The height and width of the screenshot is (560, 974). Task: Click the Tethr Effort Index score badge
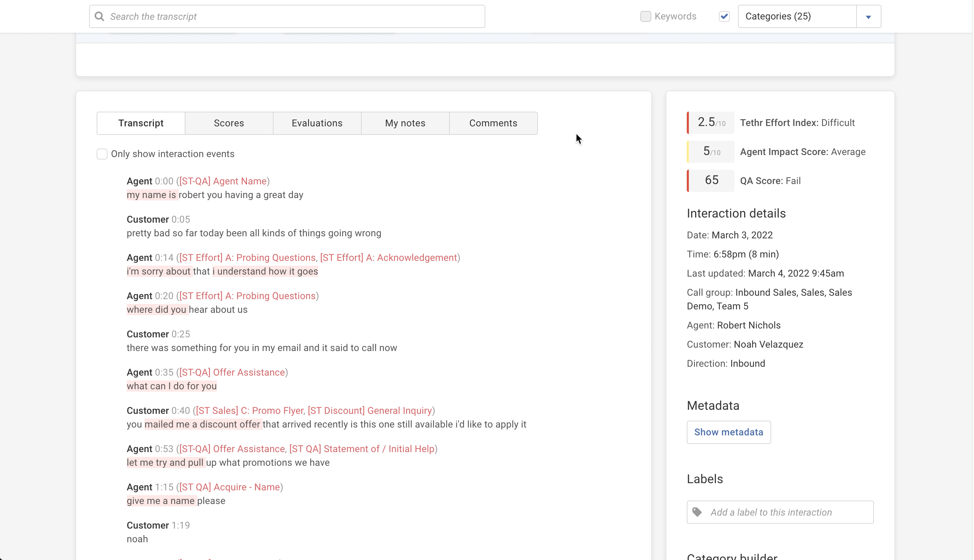tap(711, 123)
